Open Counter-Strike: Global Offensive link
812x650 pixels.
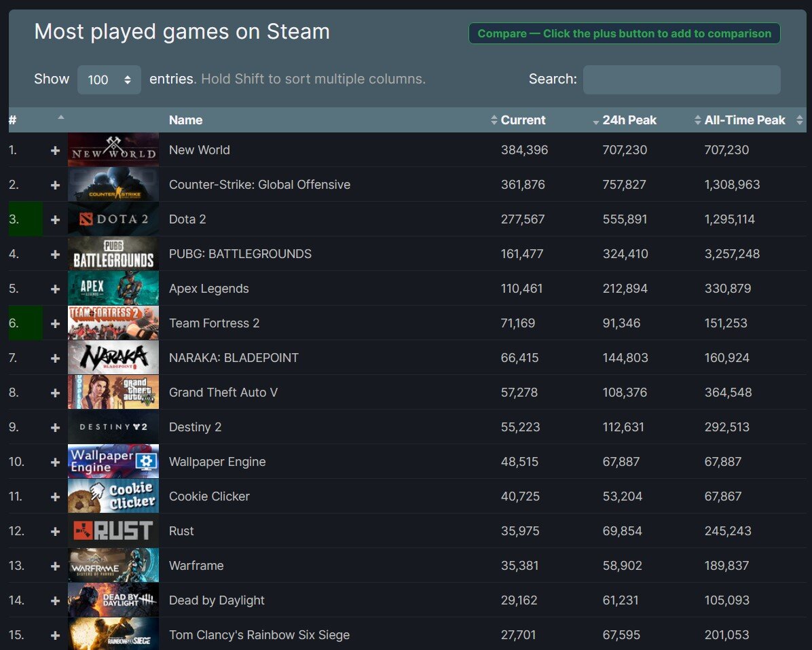[259, 185]
